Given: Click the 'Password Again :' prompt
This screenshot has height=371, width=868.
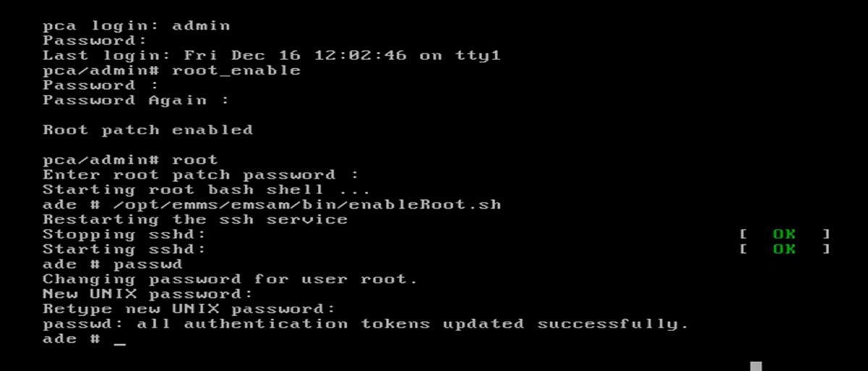Looking at the screenshot, I should click(x=136, y=100).
